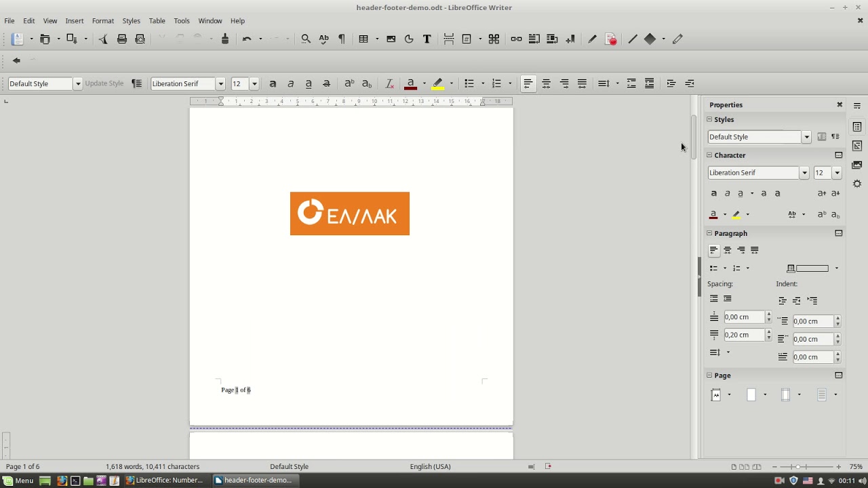
Task: Click the Highlighting Color swatch in toolbar
Action: (438, 83)
